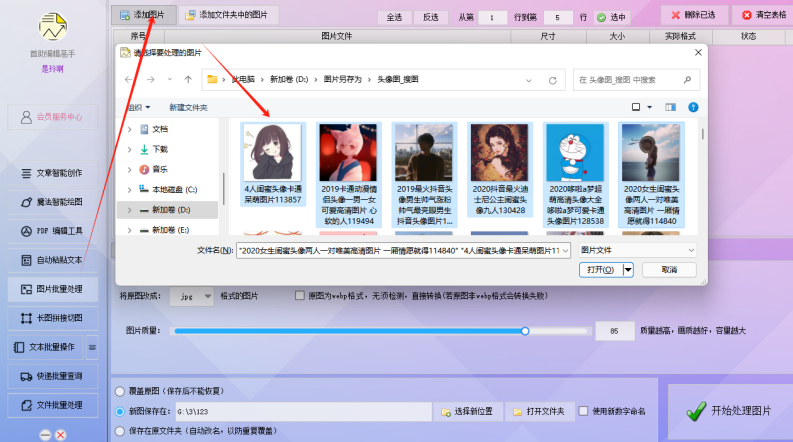Click the red X icon at the sidebar bottom

pos(61,434)
